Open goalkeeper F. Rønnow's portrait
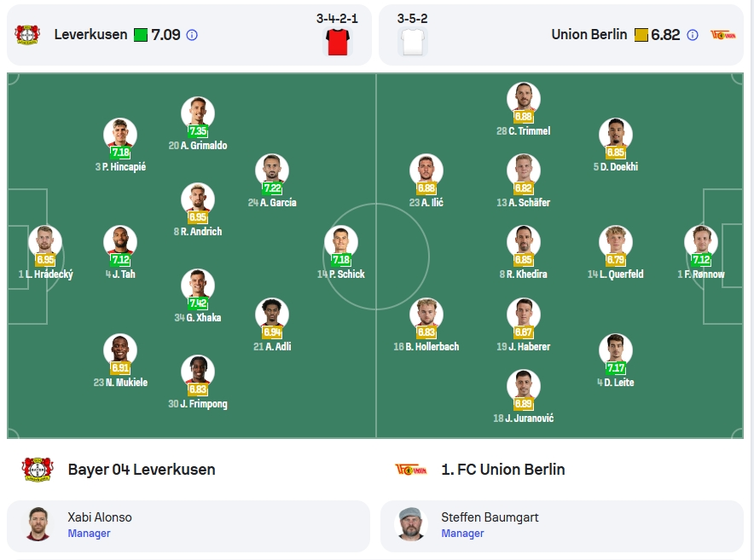The height and width of the screenshot is (560, 754). pyautogui.click(x=701, y=242)
